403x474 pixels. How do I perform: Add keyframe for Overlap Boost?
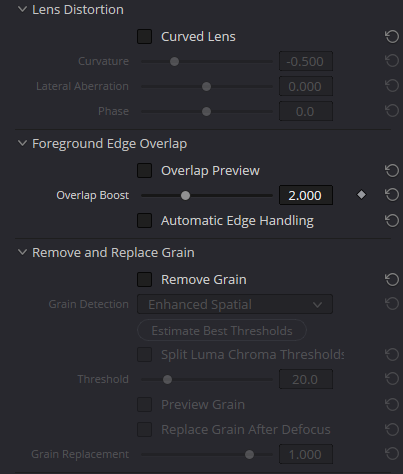[361, 195]
